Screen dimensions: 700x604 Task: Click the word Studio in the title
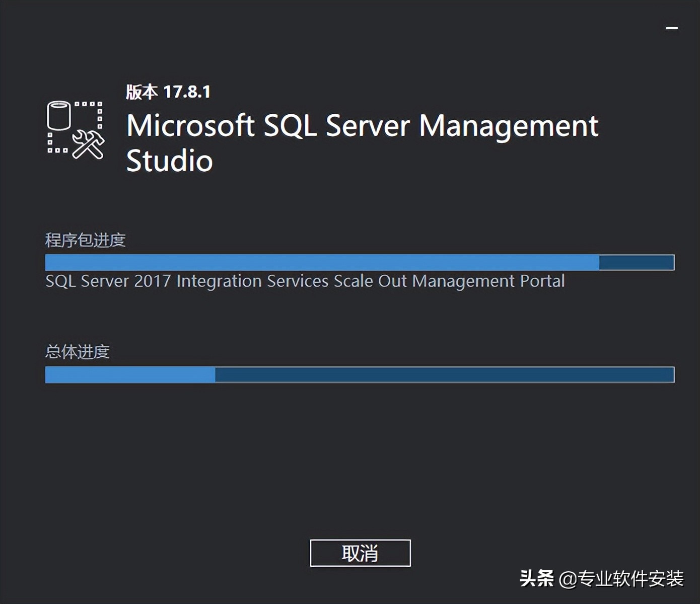169,161
